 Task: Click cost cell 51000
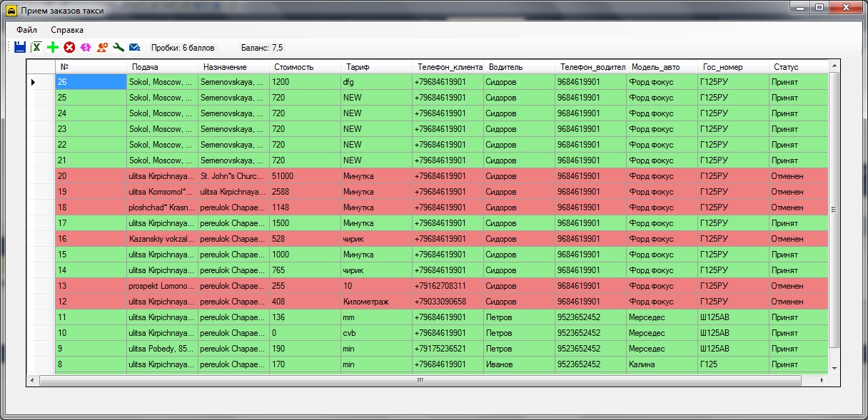pos(305,176)
